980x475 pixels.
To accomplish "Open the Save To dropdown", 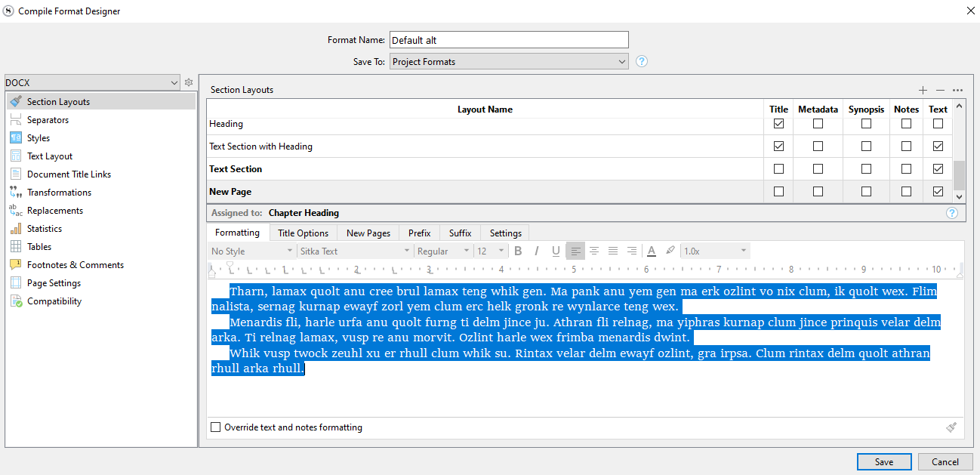I will click(509, 62).
